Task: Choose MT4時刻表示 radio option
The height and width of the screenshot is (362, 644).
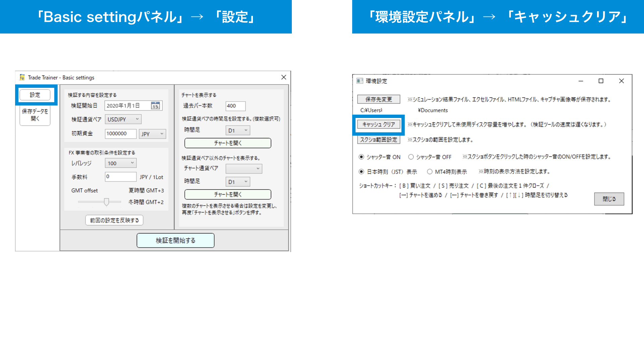Action: point(430,172)
